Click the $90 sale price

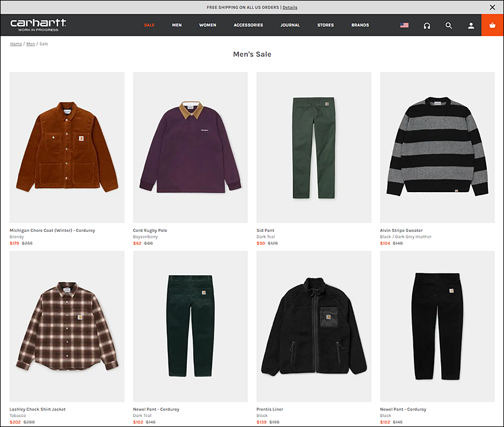click(x=261, y=243)
